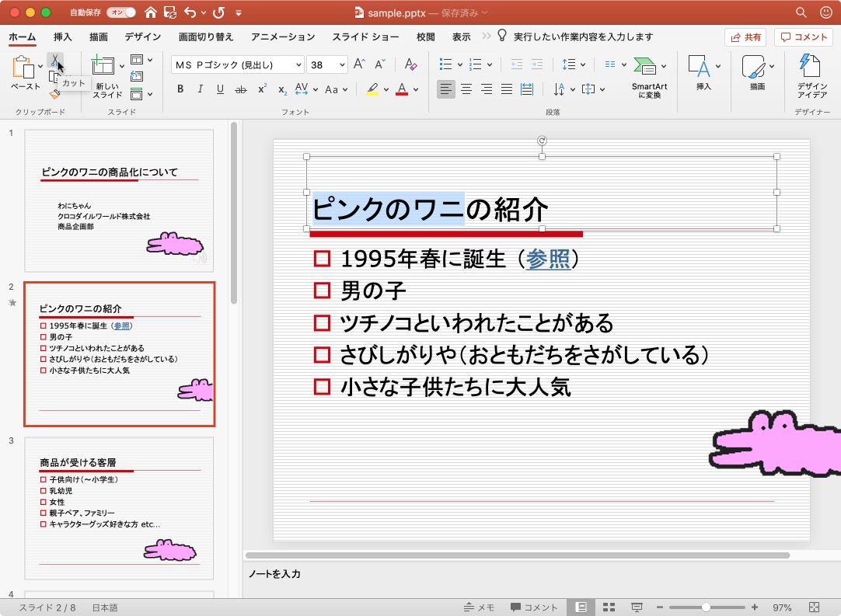Open コメント pane from status bar
Viewport: 841px width, 616px height.
pyautogui.click(x=534, y=607)
